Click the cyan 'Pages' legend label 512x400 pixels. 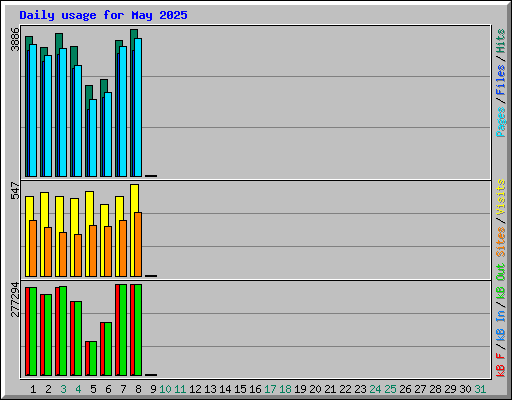pos(500,122)
